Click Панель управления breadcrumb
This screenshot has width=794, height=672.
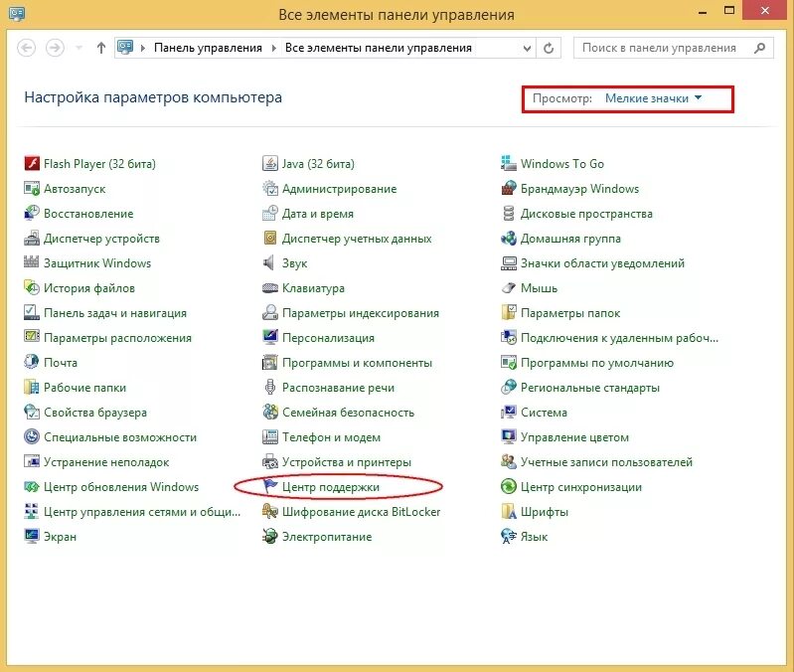[x=208, y=48]
